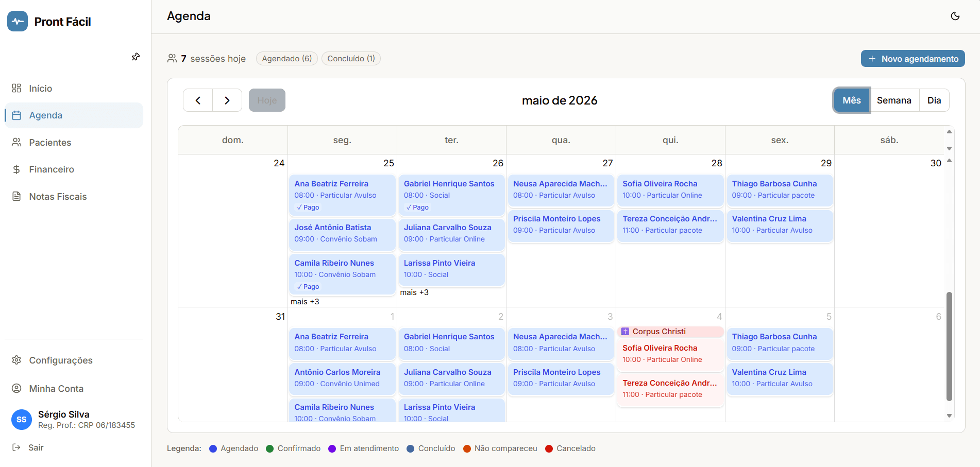Filter by Agendado (6) chip

click(x=287, y=59)
